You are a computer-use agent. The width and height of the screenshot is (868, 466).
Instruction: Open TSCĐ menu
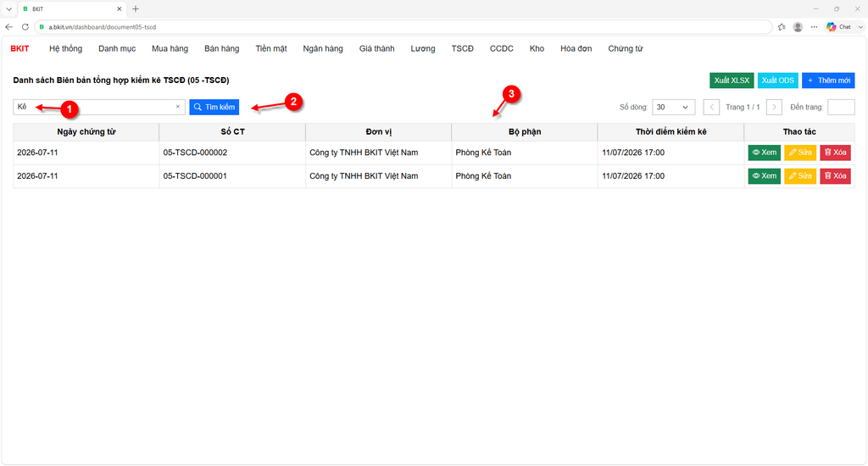(x=462, y=48)
